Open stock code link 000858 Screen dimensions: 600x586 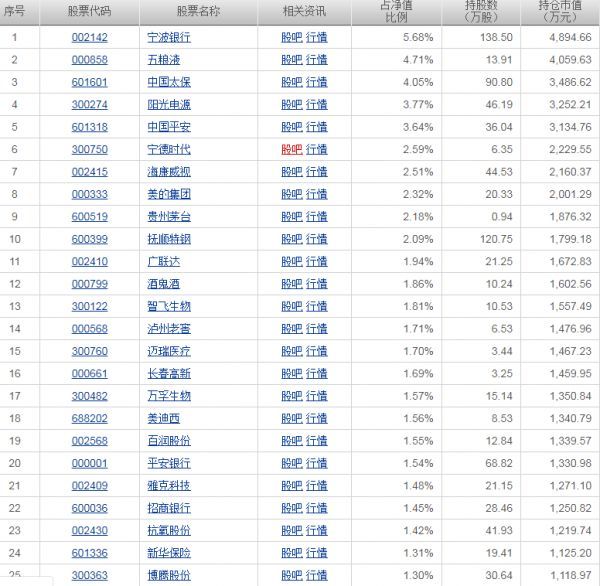pyautogui.click(x=90, y=60)
